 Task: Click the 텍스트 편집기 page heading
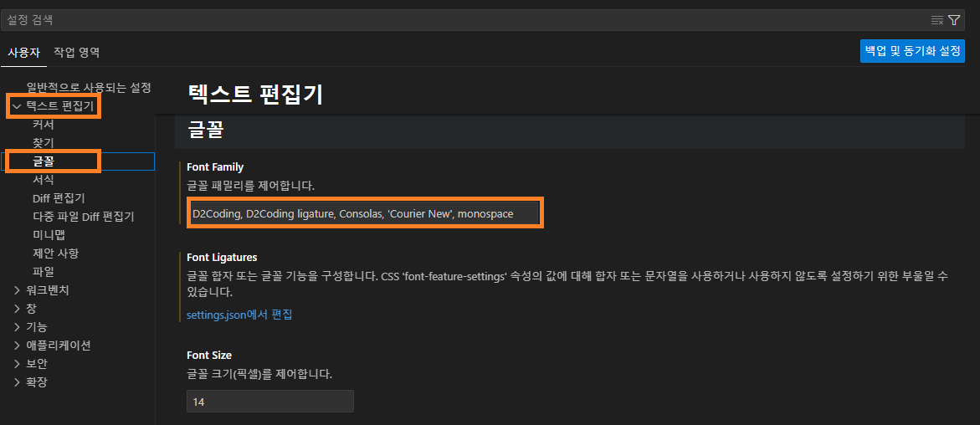pos(255,95)
